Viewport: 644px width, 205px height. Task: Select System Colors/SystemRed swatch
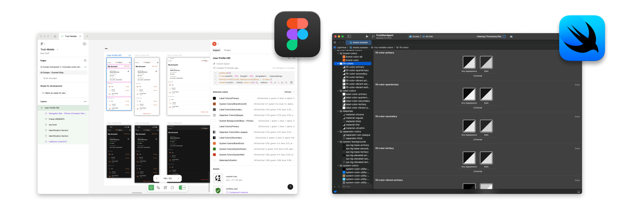[x=214, y=155]
